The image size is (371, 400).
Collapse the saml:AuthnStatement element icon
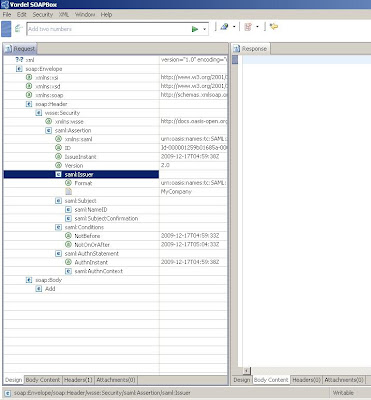pyautogui.click(x=58, y=253)
